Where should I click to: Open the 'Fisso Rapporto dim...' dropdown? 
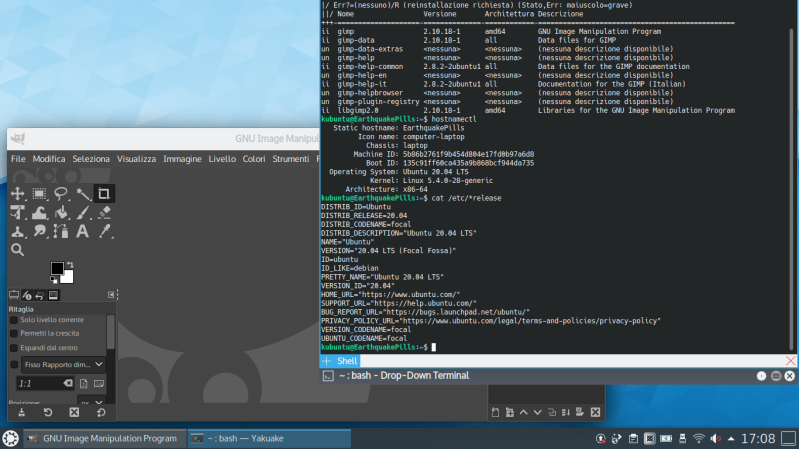tap(64, 364)
